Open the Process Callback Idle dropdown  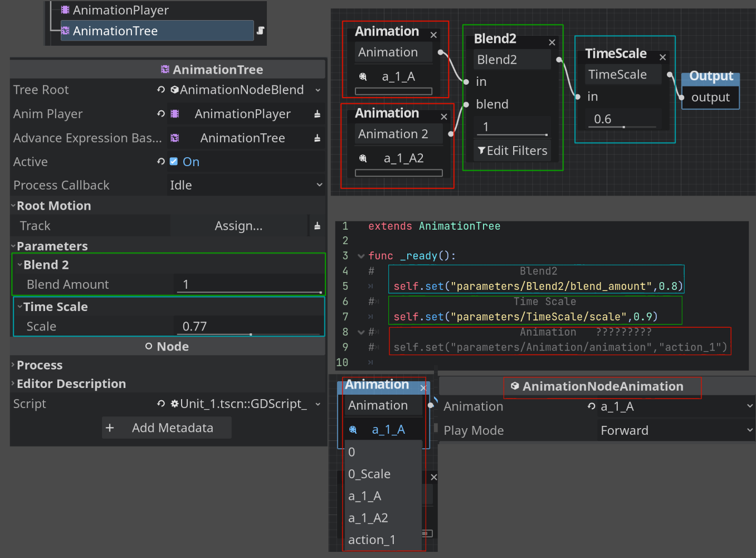click(x=246, y=185)
